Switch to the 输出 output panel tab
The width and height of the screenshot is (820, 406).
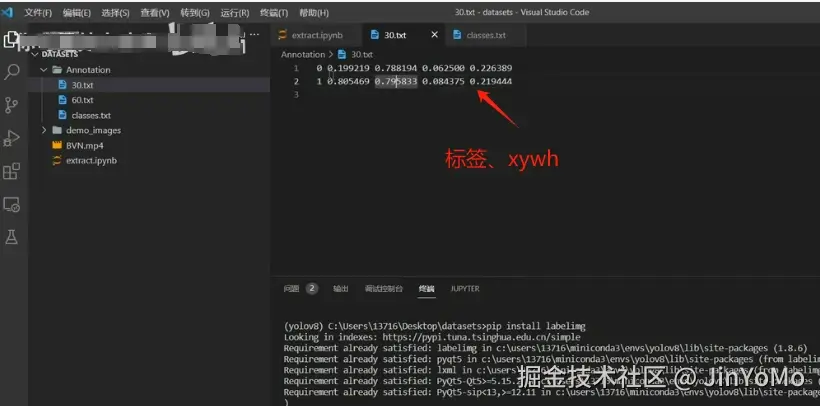(x=341, y=289)
